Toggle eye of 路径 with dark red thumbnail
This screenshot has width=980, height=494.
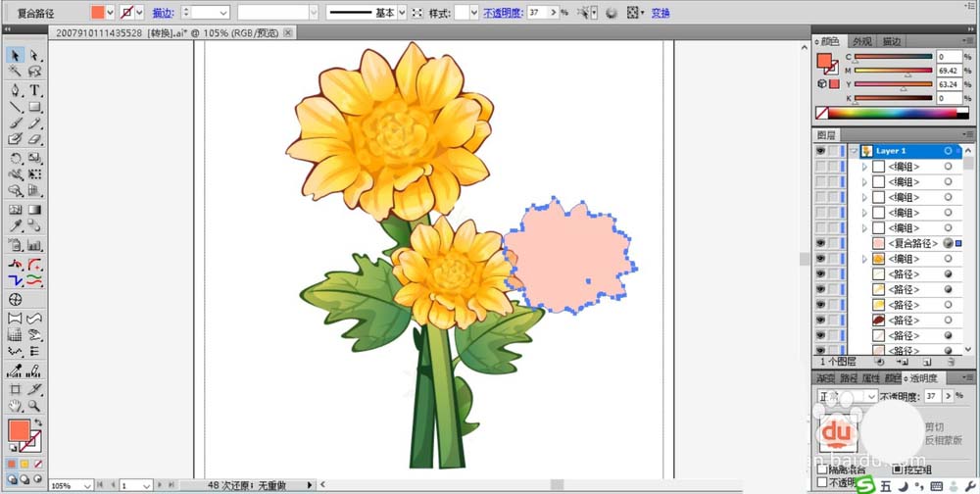tap(820, 321)
